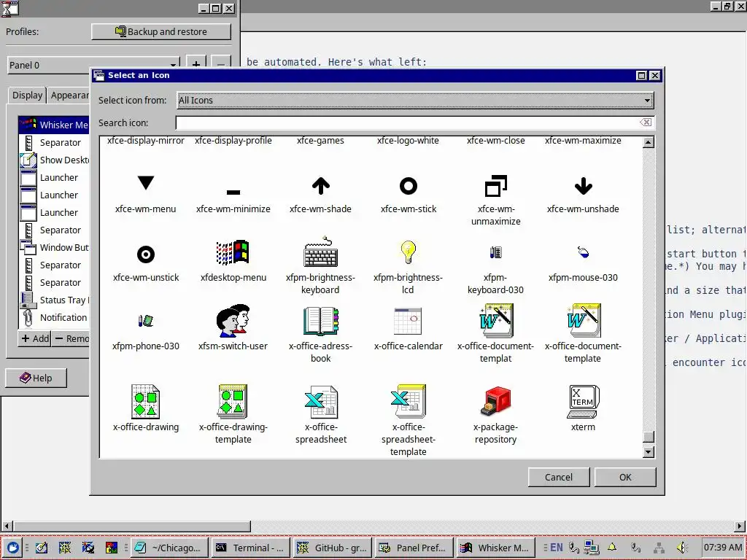Select the xfce-wm-stick ring icon
Screen dimensions: 747x560
[x=409, y=186]
